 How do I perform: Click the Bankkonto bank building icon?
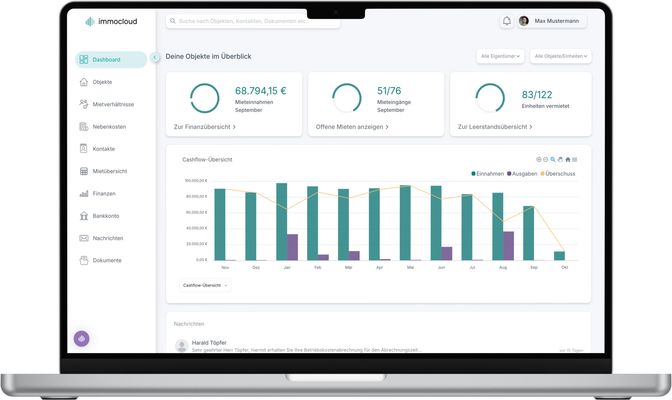click(84, 216)
